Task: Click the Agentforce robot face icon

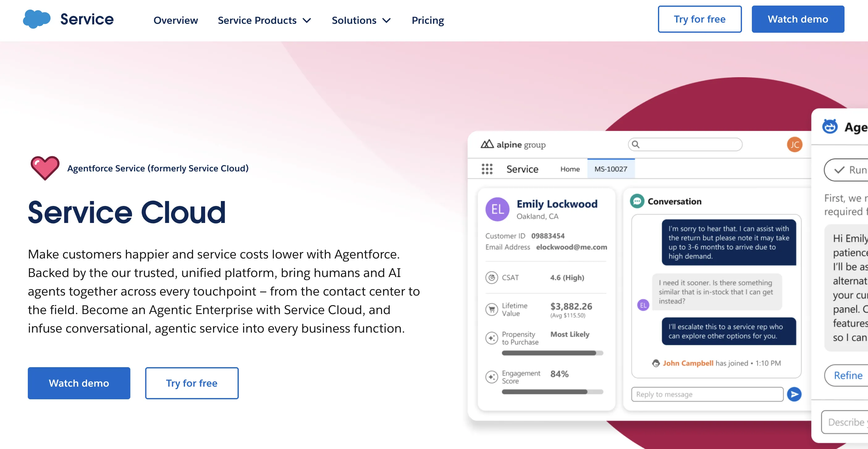Action: click(x=830, y=127)
